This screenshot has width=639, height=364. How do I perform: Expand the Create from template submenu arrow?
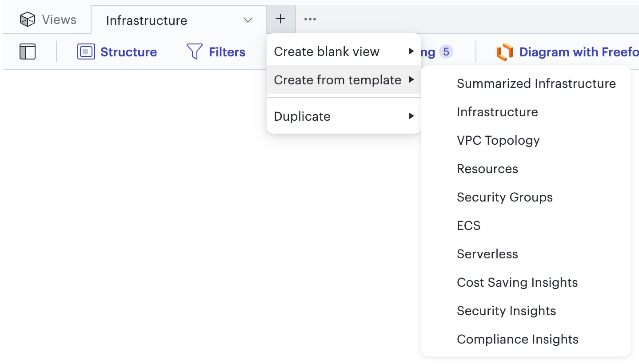point(411,80)
